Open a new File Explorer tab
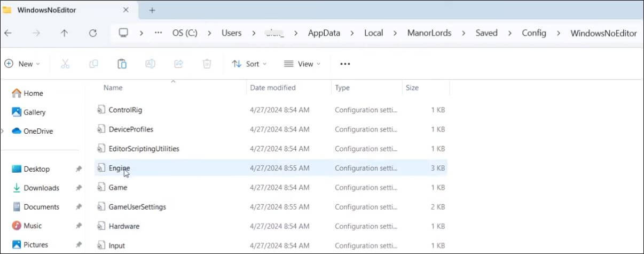 click(x=152, y=10)
